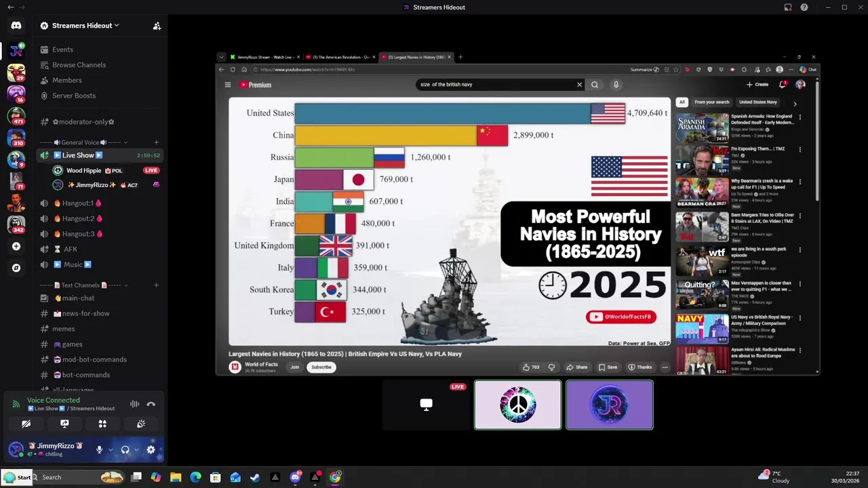This screenshot has width=868, height=488.
Task: Open the bot-commands channel
Action: [x=85, y=375]
